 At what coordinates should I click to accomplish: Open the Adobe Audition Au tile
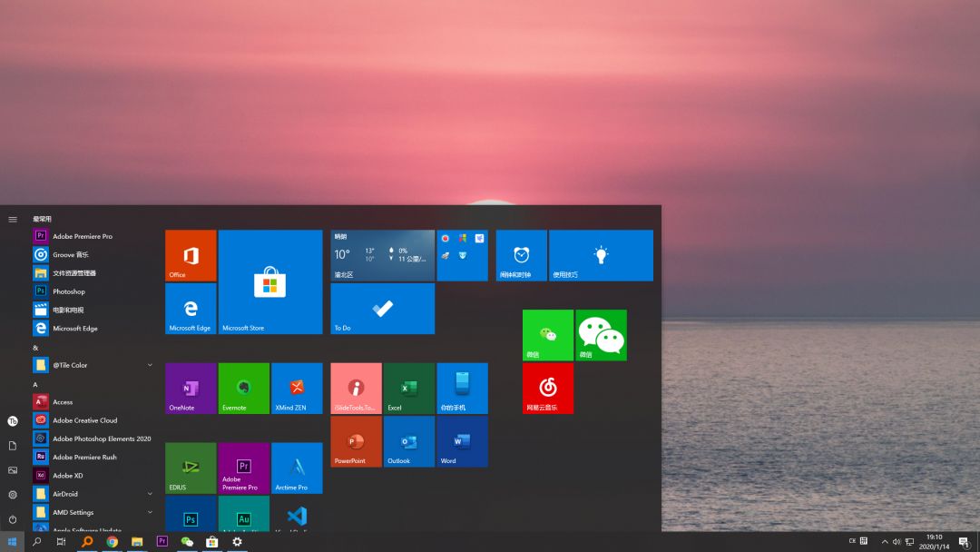[x=244, y=515]
